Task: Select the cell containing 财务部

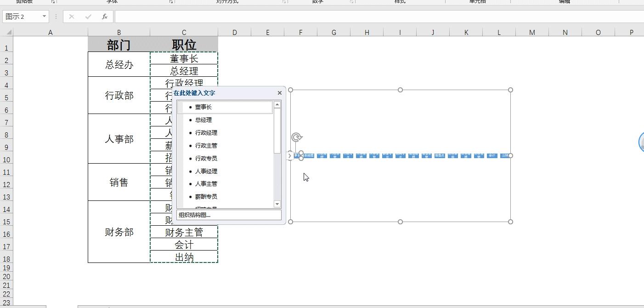Action: pos(119,232)
